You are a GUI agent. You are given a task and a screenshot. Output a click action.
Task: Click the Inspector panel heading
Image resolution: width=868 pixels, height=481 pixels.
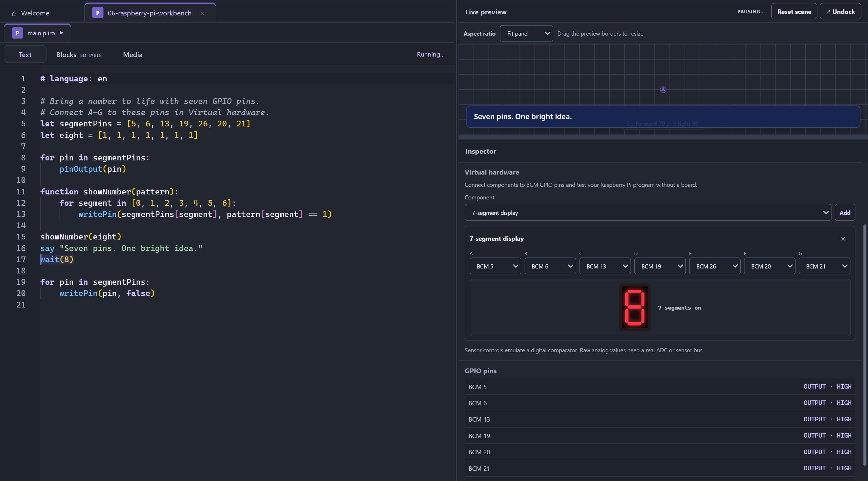[480, 151]
